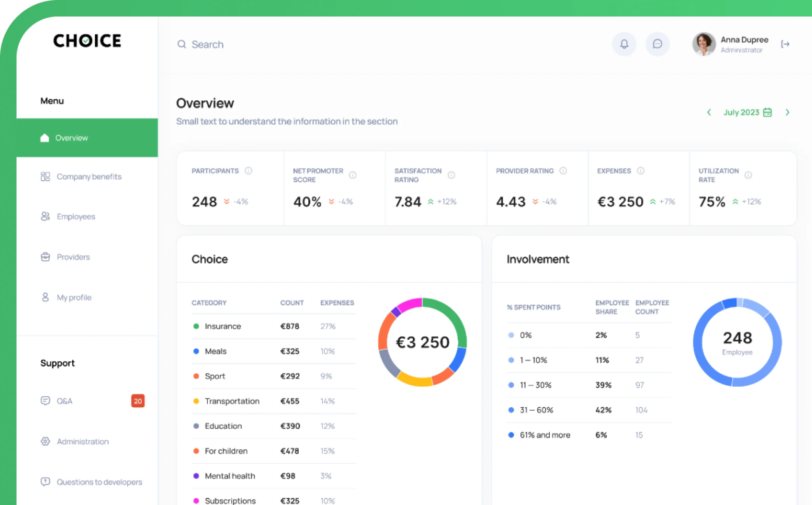Open the chat messages icon
This screenshot has width=812, height=505.
click(657, 44)
